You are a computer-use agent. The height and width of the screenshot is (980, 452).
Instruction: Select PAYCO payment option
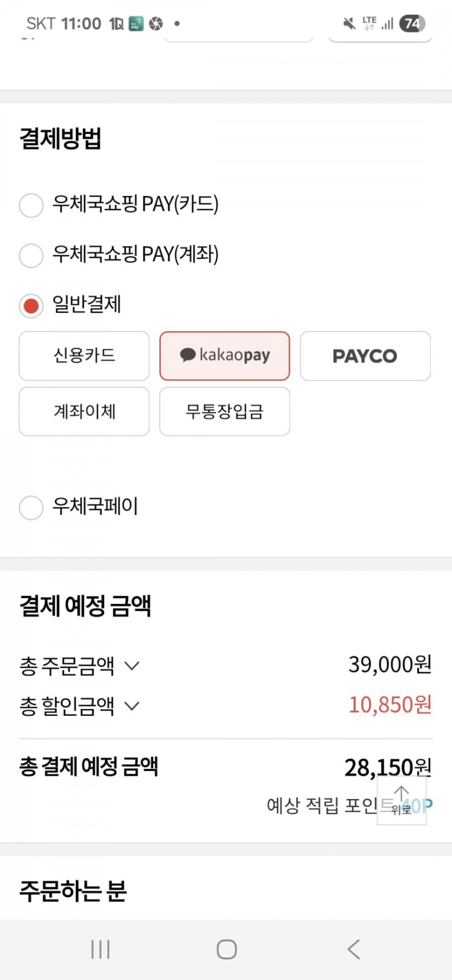(x=365, y=356)
